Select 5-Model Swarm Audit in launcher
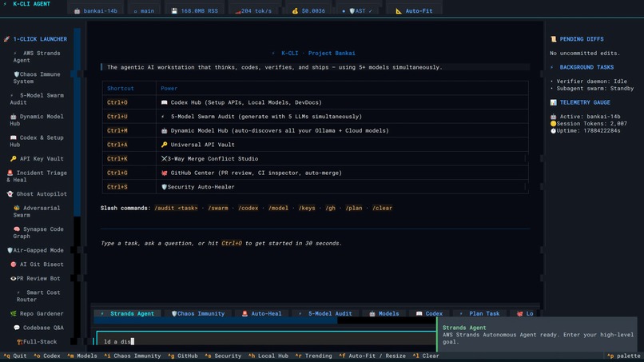The height and width of the screenshot is (362, 644). pos(37,98)
